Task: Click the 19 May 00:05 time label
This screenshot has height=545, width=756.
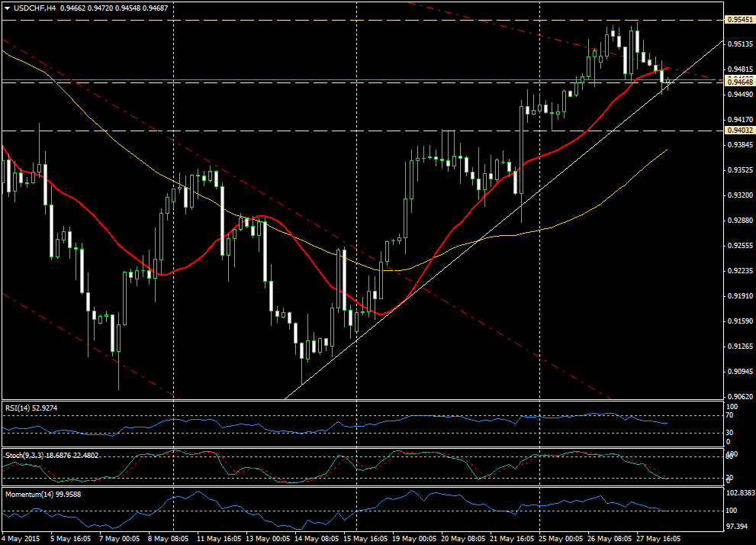Action: click(414, 538)
